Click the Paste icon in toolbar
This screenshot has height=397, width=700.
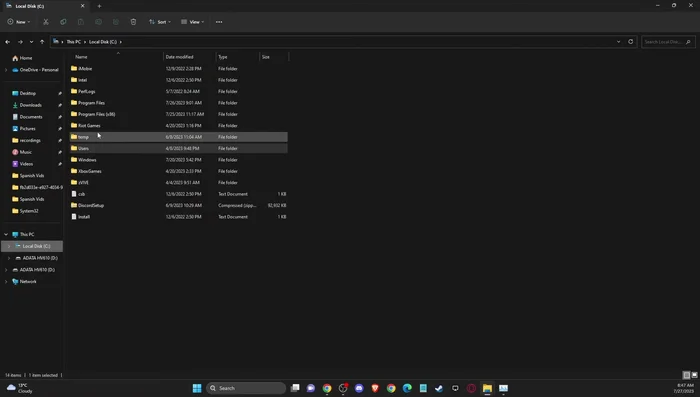(81, 22)
